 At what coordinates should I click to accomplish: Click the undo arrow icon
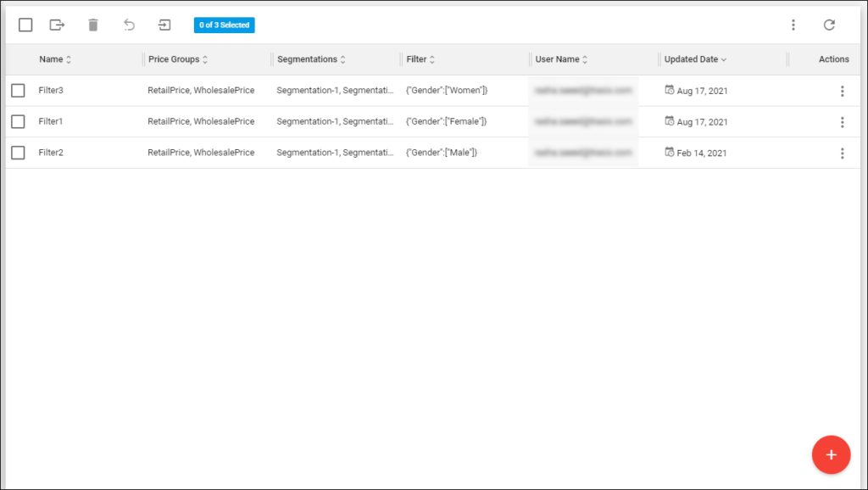pos(129,25)
